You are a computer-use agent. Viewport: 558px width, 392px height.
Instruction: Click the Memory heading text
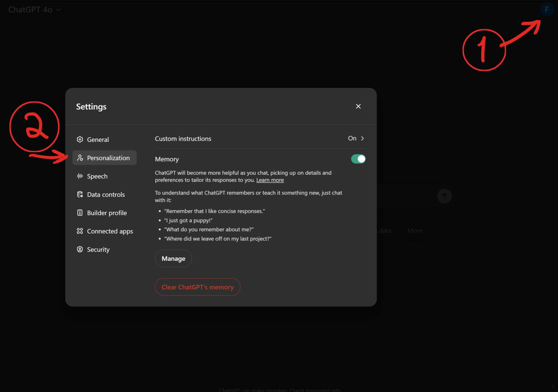(167, 159)
